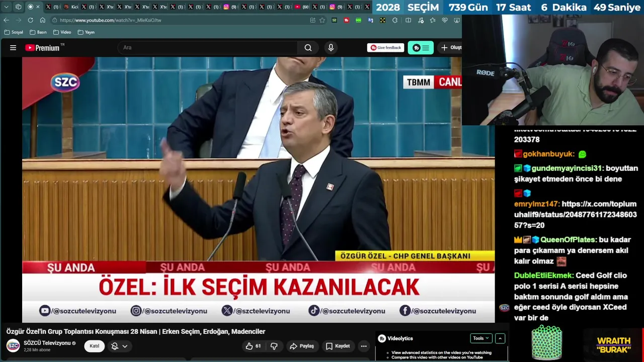Switch to the first X (1) tab
644x362 pixels.
point(52,7)
